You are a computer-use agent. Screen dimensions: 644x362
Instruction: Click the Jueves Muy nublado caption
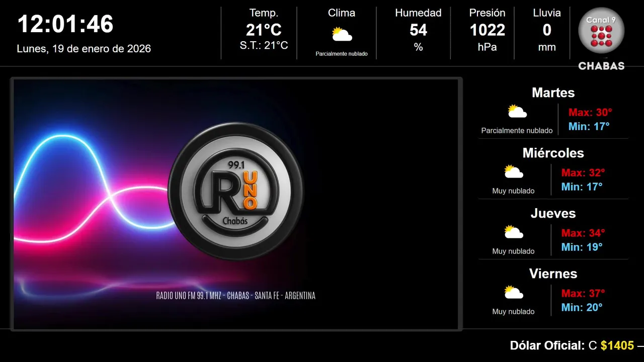click(514, 251)
